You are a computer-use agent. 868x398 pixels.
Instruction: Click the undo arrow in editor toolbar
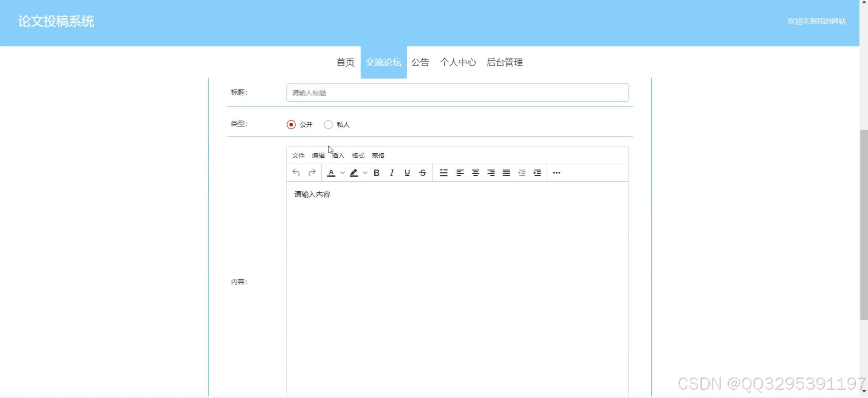click(296, 172)
